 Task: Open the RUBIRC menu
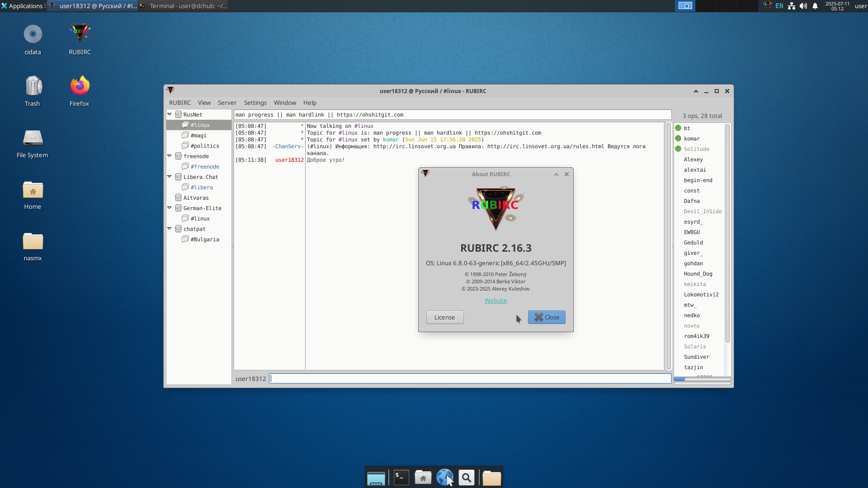(180, 103)
